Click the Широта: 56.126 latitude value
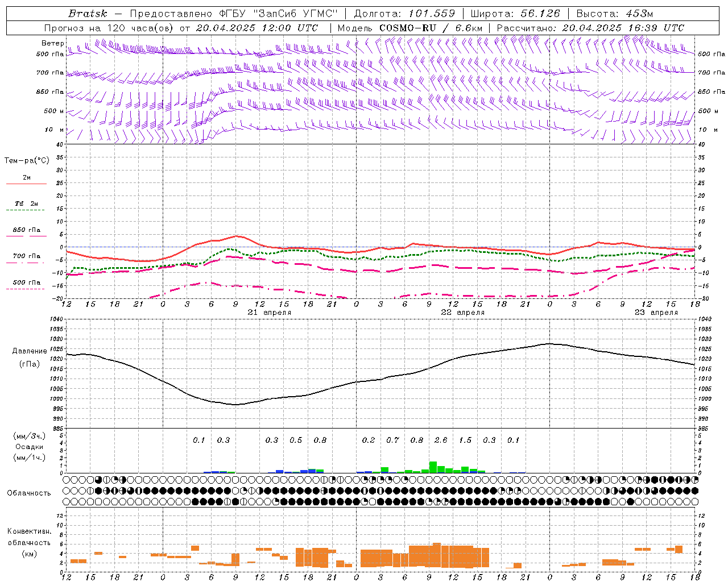The height and width of the screenshot is (582, 728). coord(515,14)
